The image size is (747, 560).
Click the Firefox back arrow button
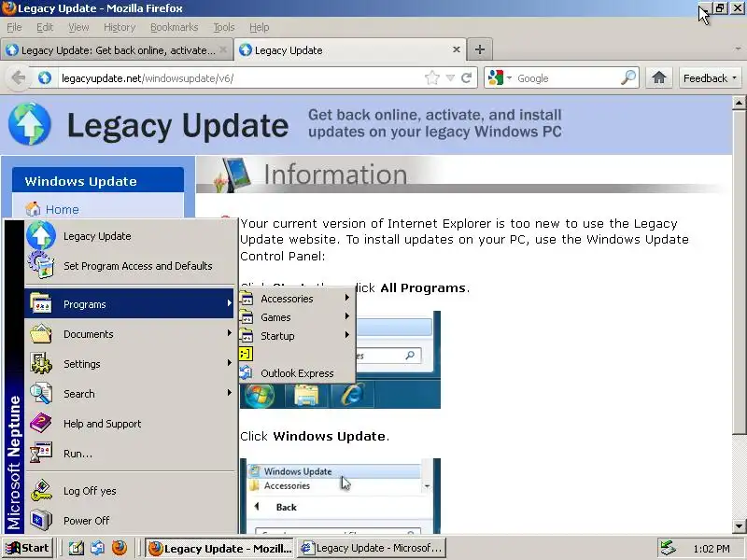(x=18, y=77)
